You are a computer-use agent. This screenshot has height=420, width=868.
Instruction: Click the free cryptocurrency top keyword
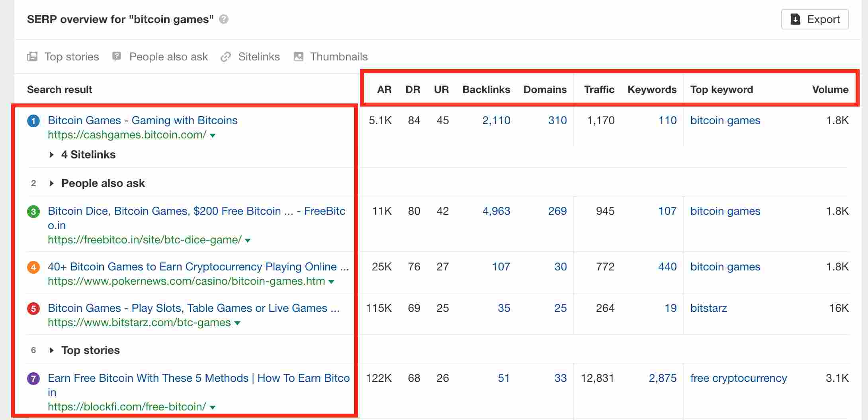coord(739,378)
